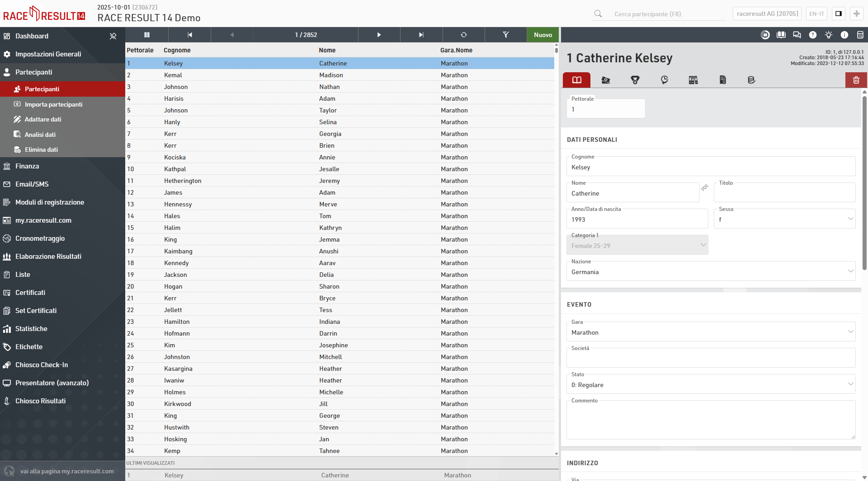
Task: Expand the Sesso dropdown
Action: click(784, 219)
